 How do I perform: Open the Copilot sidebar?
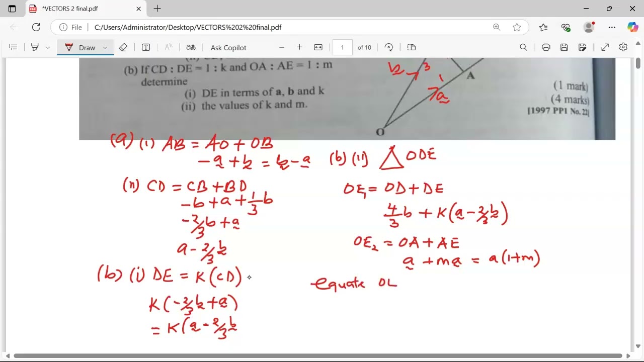(632, 27)
